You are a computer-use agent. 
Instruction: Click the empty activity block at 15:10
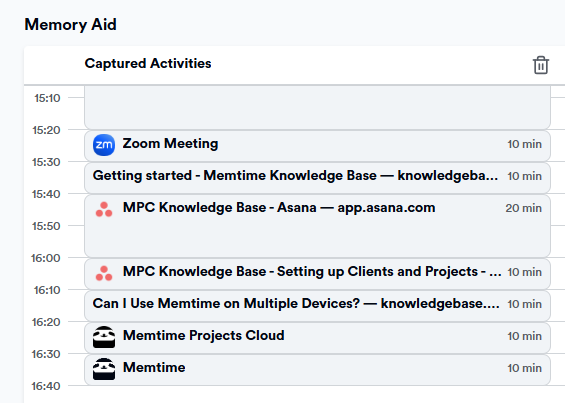317,107
